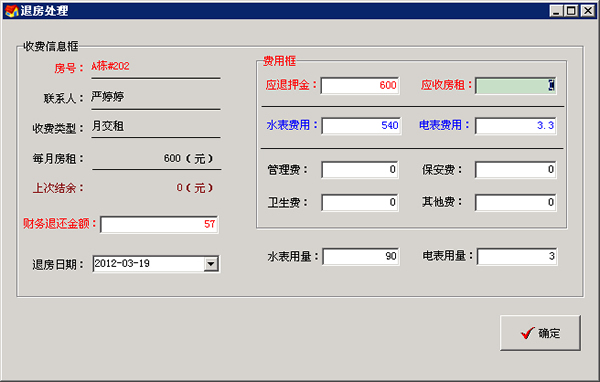Click the 水表费用 field showing 540
The width and height of the screenshot is (600, 382).
tap(361, 126)
